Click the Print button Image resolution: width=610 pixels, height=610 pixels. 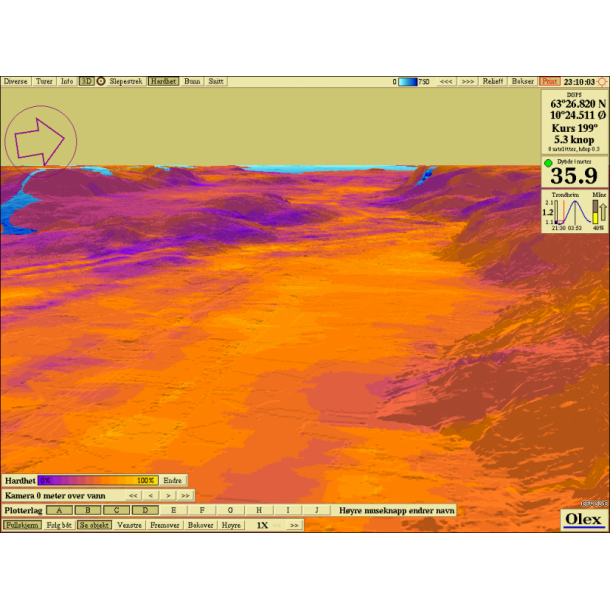pyautogui.click(x=549, y=81)
